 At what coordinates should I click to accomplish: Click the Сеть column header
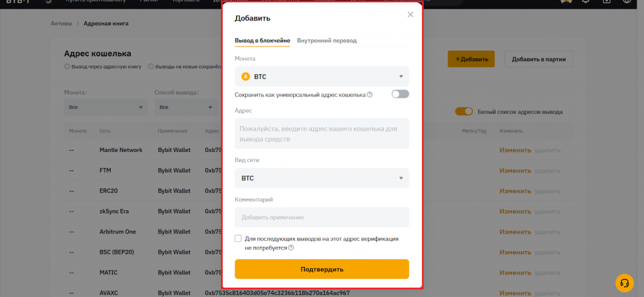(105, 131)
